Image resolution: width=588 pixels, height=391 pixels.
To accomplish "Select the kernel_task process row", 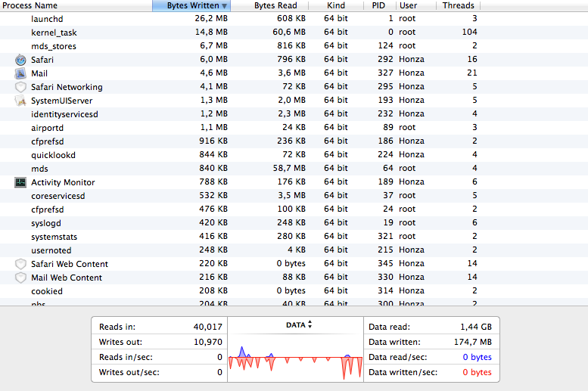I will (294, 33).
